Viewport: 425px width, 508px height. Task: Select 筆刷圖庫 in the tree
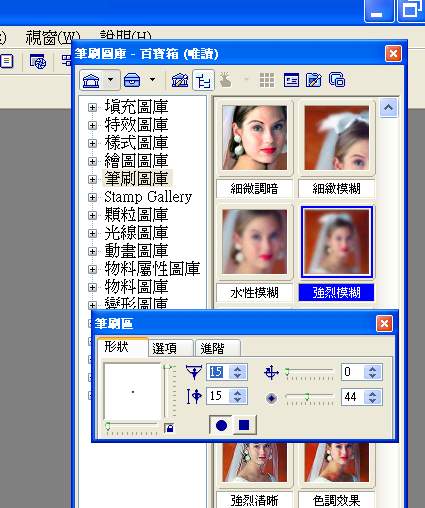tap(136, 179)
